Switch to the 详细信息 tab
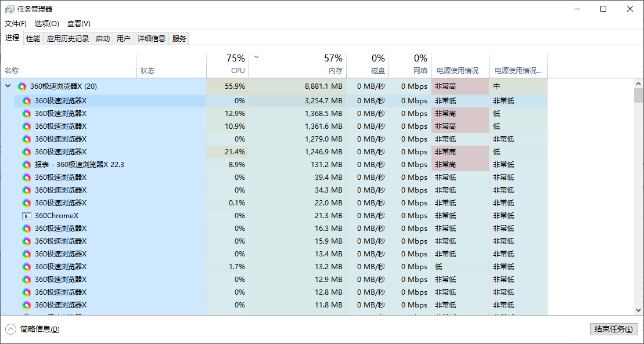This screenshot has width=644, height=344. click(x=151, y=39)
